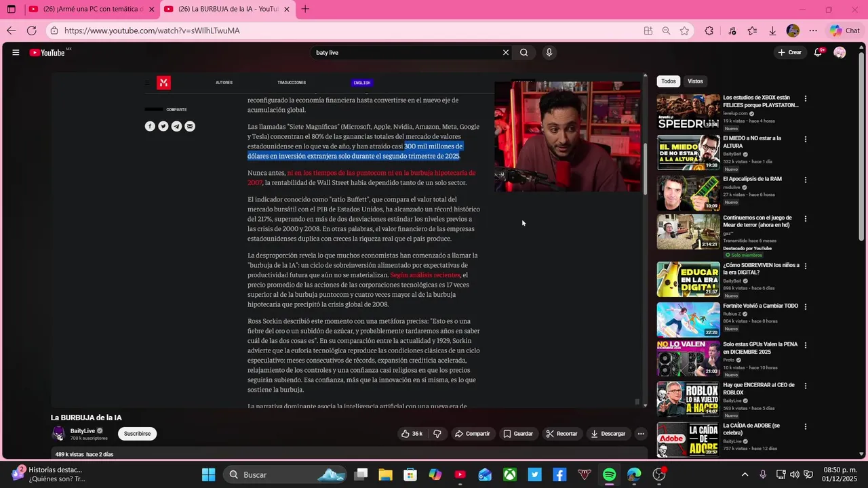Open the Windows Start menu
Screen dimensions: 868x488
click(x=208, y=474)
